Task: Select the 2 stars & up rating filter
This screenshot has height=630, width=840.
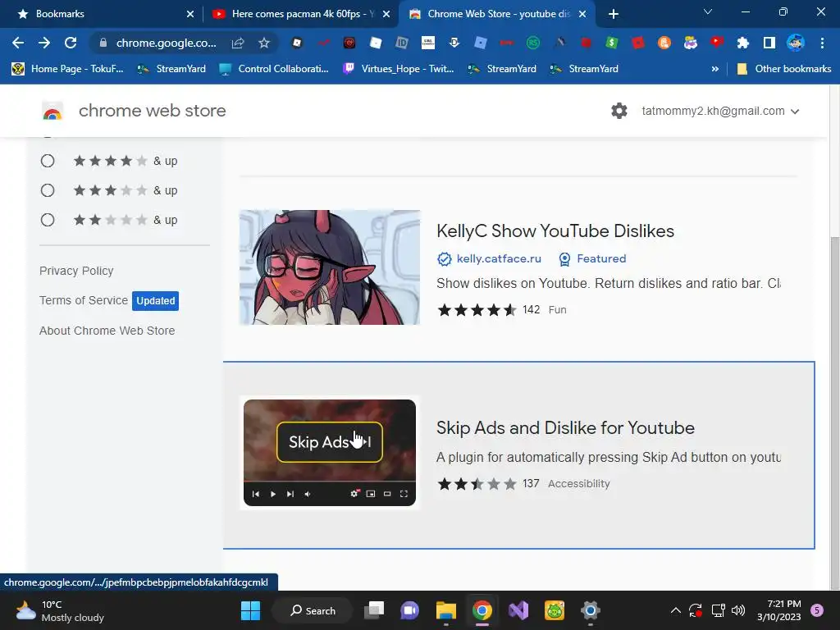Action: 48,220
